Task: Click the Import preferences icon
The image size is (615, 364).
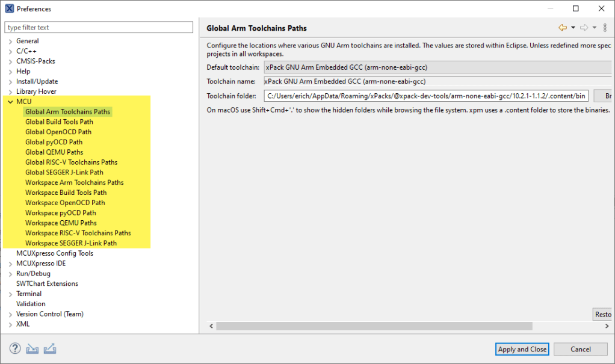Action: pyautogui.click(x=32, y=349)
